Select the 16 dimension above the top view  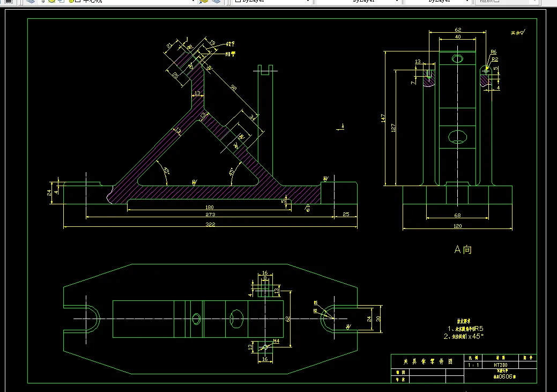[265, 272]
